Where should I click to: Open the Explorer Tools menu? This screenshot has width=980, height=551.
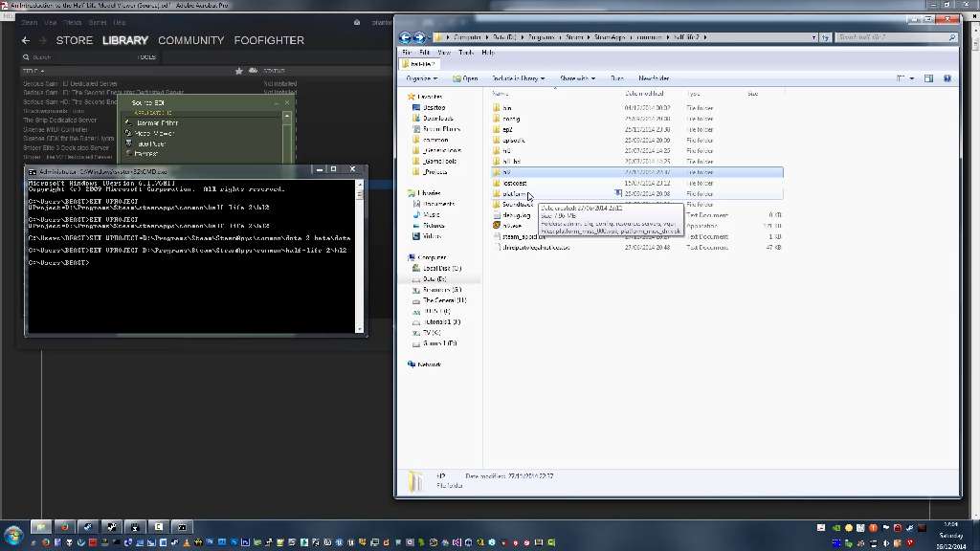(466, 53)
